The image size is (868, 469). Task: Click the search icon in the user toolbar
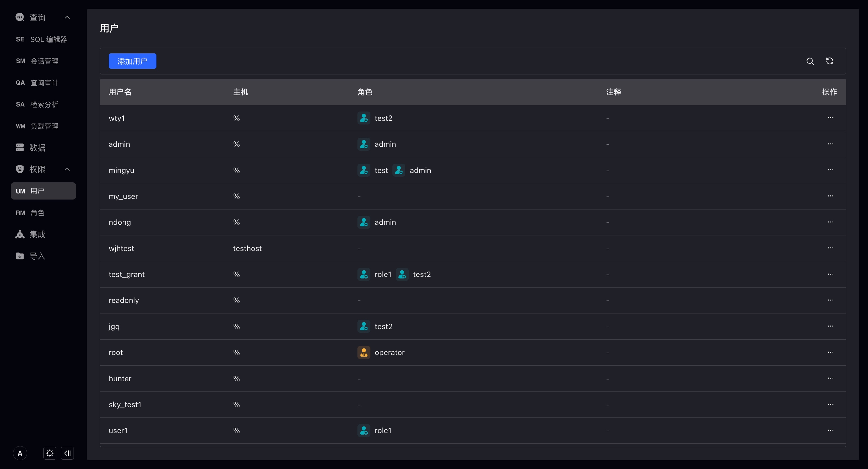(810, 61)
